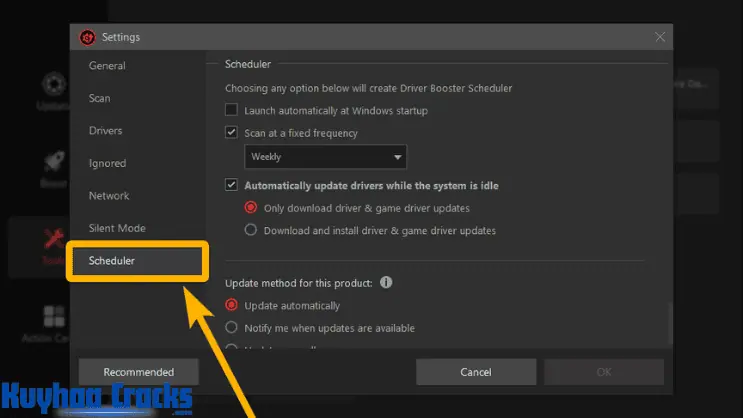This screenshot has height=418, width=743.
Task: Select Only download driver & game updates
Action: 251,208
